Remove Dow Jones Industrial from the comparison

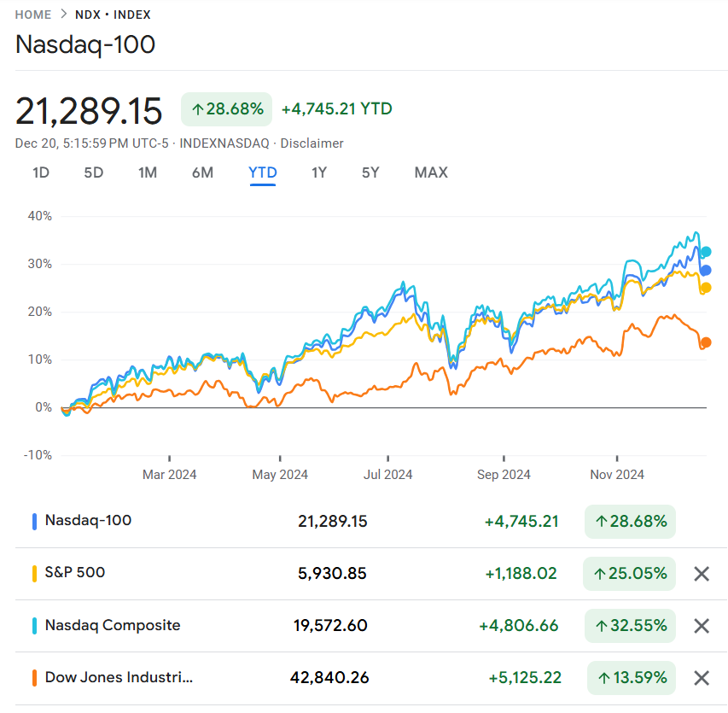[701, 678]
